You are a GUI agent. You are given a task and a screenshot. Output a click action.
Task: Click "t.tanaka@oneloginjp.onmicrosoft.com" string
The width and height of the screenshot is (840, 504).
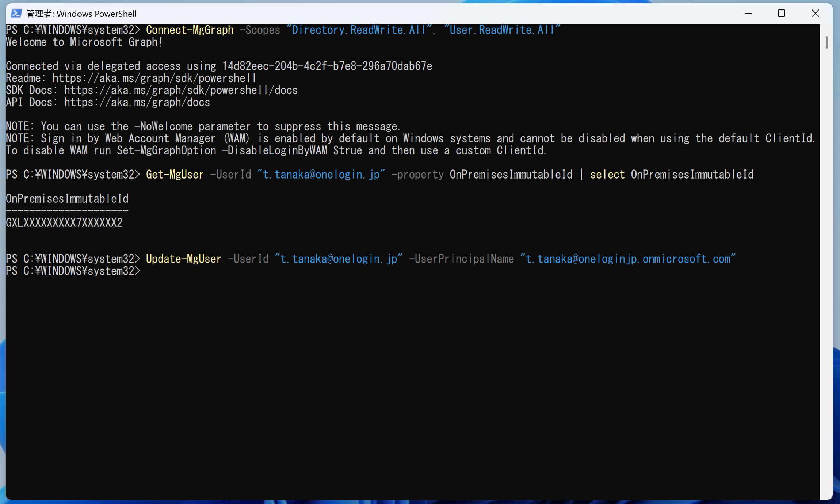point(628,259)
